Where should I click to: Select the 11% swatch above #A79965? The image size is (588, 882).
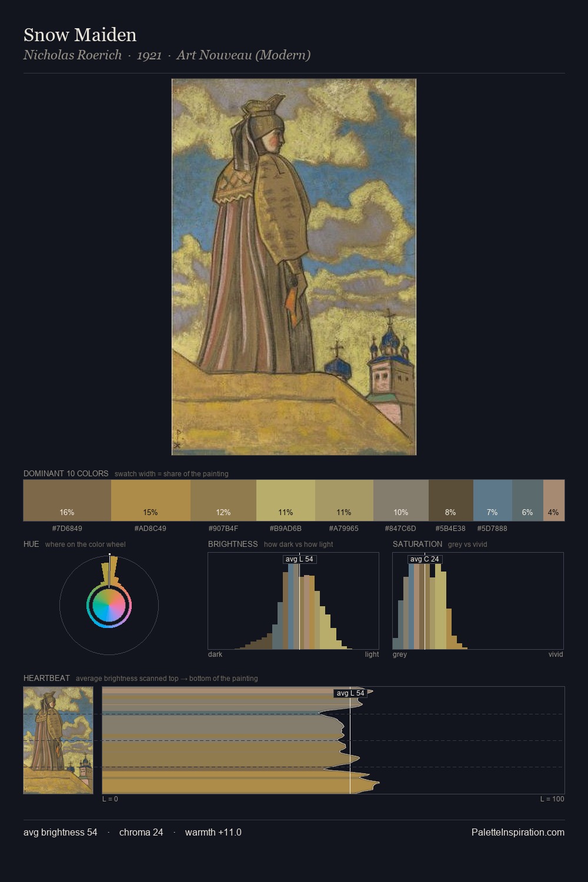pyautogui.click(x=344, y=500)
